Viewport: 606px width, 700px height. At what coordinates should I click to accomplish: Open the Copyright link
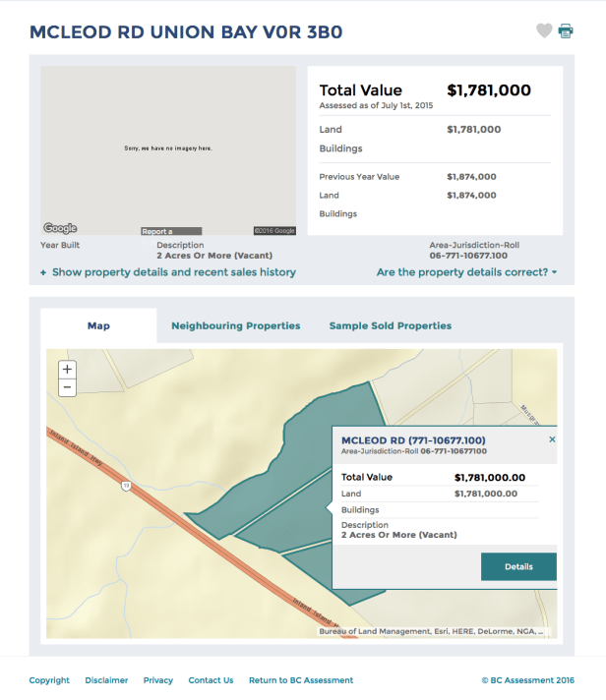pos(49,680)
